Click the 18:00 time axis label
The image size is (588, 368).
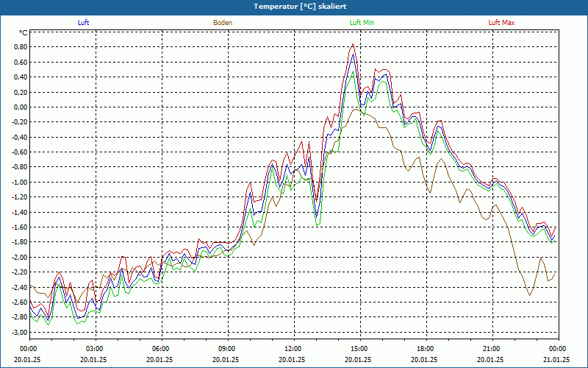[426, 349]
